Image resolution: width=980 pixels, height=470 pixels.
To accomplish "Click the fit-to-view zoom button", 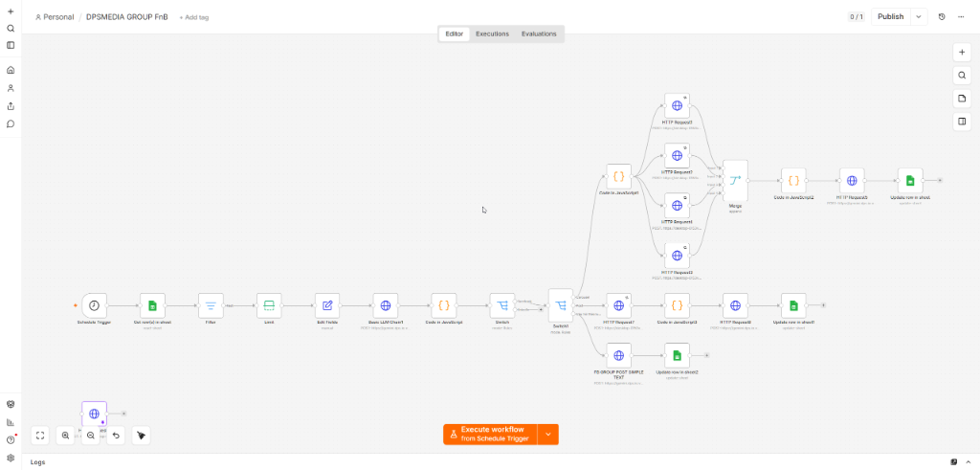I will click(x=40, y=435).
